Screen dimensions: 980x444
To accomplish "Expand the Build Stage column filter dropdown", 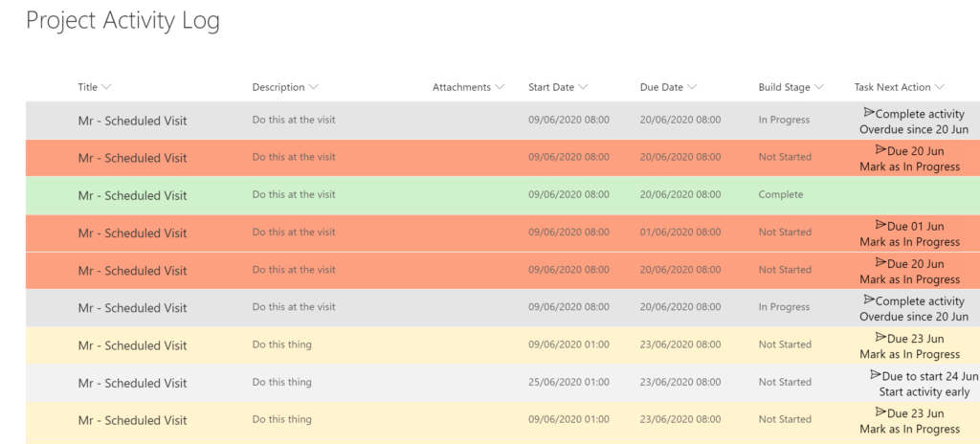I will 819,87.
